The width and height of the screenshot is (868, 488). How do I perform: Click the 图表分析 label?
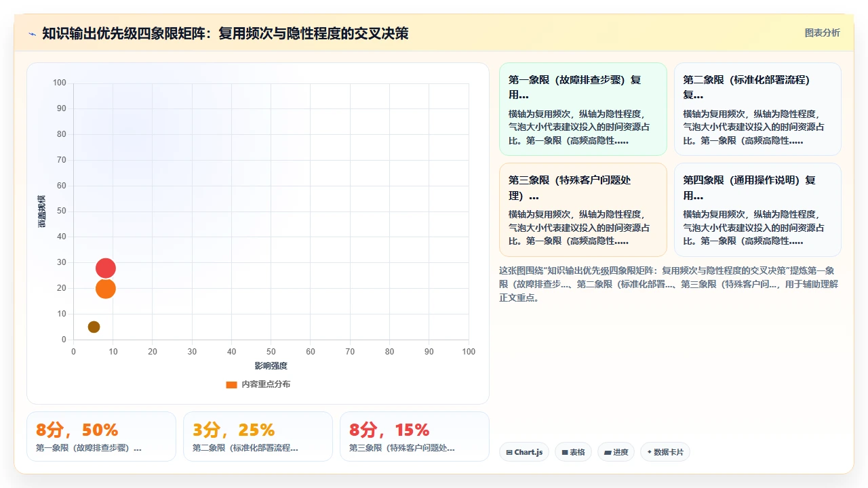tap(822, 33)
